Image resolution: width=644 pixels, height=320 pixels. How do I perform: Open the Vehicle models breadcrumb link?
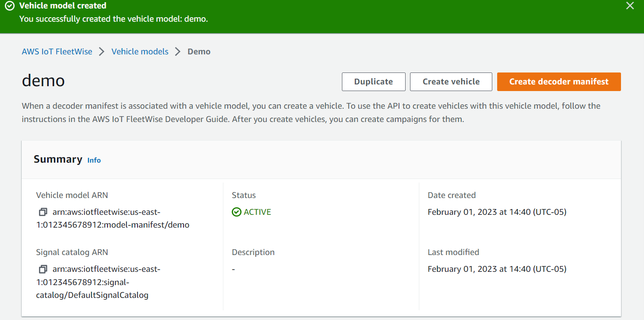pos(140,51)
